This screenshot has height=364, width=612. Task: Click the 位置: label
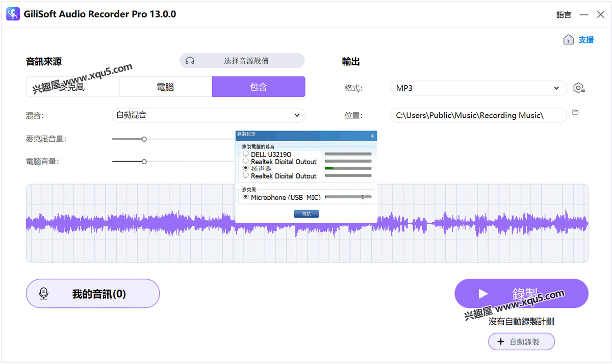click(353, 116)
